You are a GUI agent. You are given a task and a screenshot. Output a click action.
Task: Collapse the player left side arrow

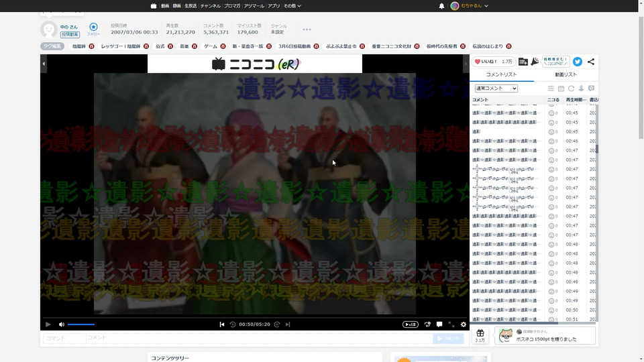tap(44, 64)
